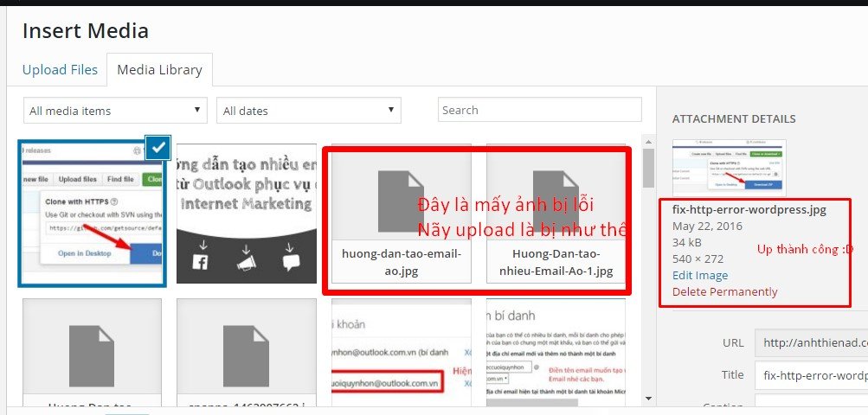Select the outlook.com.vn account screenshot thumbnail
868x415 pixels.
click(x=402, y=354)
